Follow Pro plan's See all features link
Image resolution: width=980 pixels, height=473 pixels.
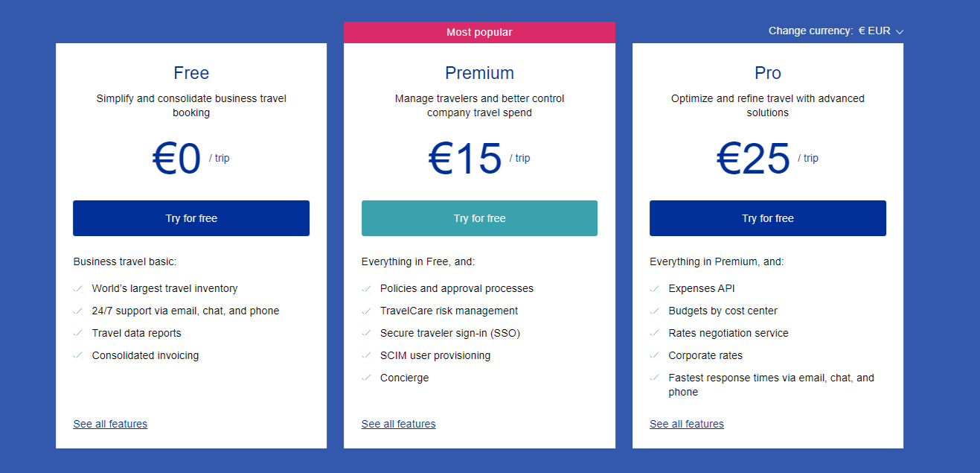(x=686, y=424)
